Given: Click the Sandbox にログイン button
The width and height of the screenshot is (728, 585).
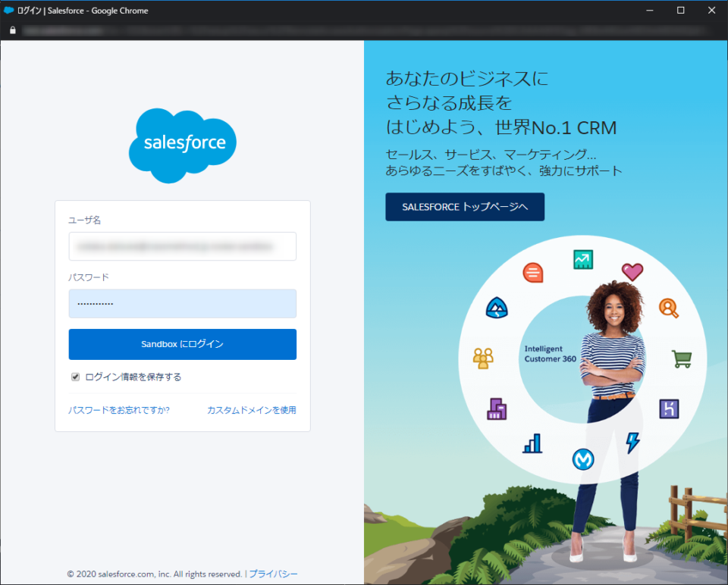Looking at the screenshot, I should tap(183, 344).
